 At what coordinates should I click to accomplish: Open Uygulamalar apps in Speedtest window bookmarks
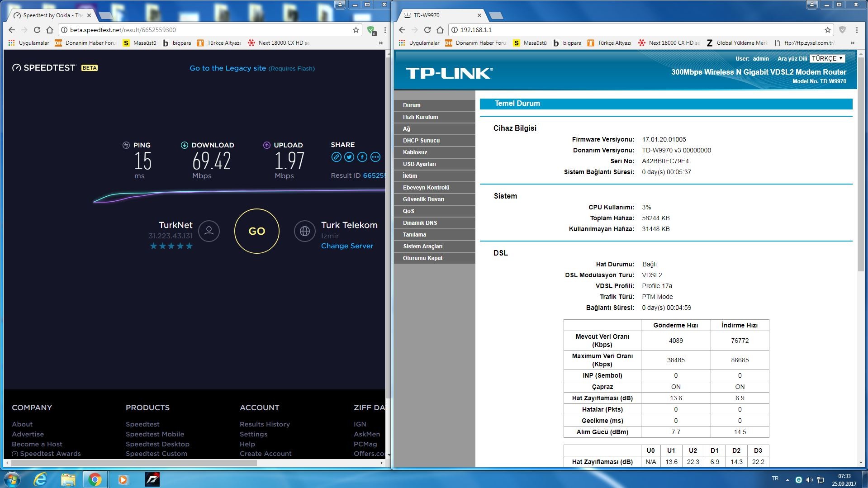28,43
